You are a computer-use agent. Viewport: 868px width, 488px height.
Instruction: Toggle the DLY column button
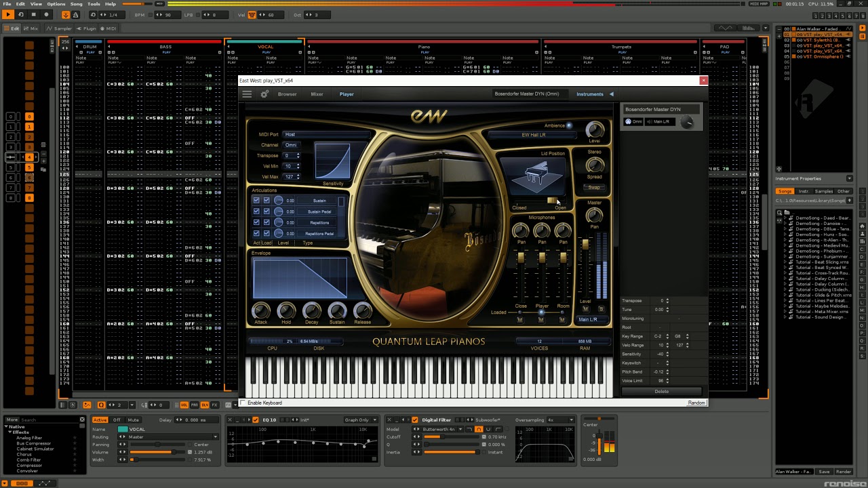click(205, 405)
